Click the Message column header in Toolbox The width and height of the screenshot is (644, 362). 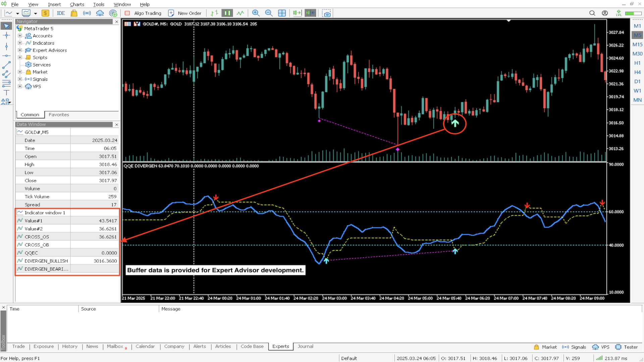(x=171, y=309)
